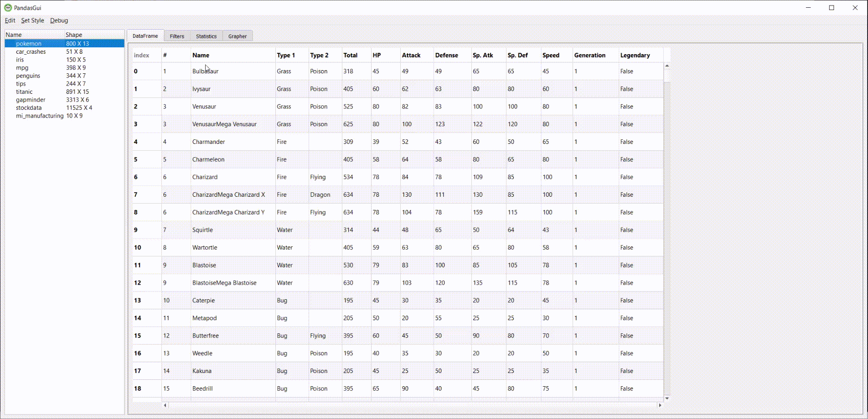The width and height of the screenshot is (868, 419).
Task: Click the PandasGui app icon in title bar
Action: (8, 8)
